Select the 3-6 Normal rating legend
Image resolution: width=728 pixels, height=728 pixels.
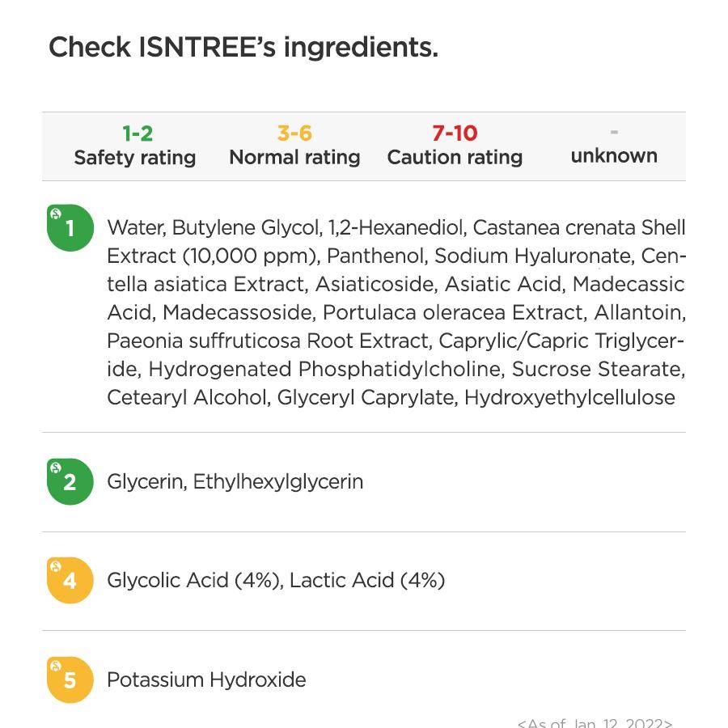294,146
